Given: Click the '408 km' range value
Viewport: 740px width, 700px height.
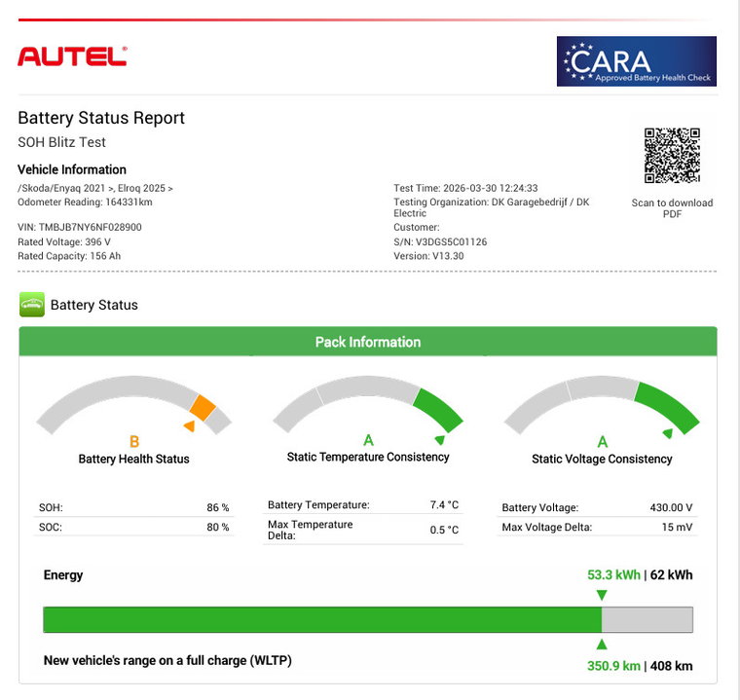Looking at the screenshot, I should point(672,666).
